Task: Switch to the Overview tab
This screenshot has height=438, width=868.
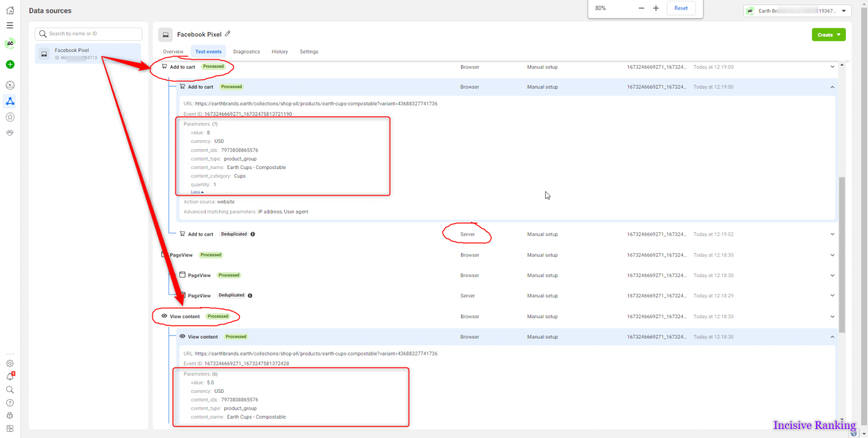Action: tap(173, 51)
